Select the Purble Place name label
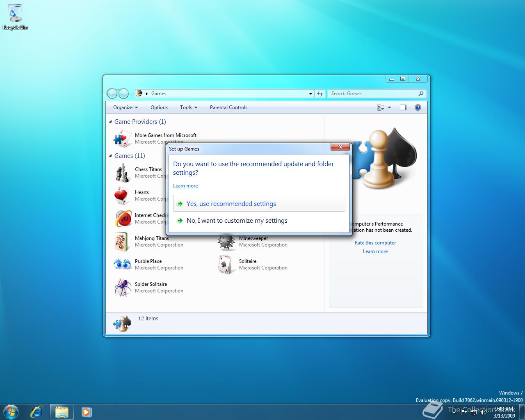This screenshot has width=525, height=420. pyautogui.click(x=148, y=261)
